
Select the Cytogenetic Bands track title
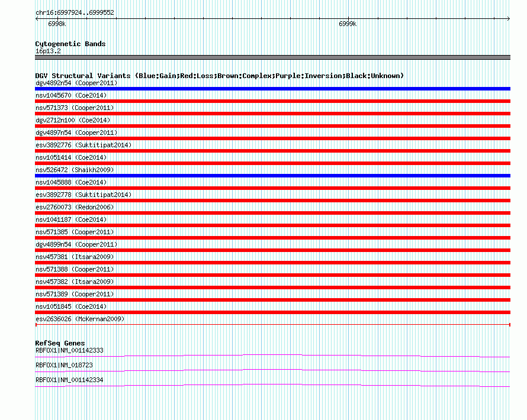coord(70,44)
